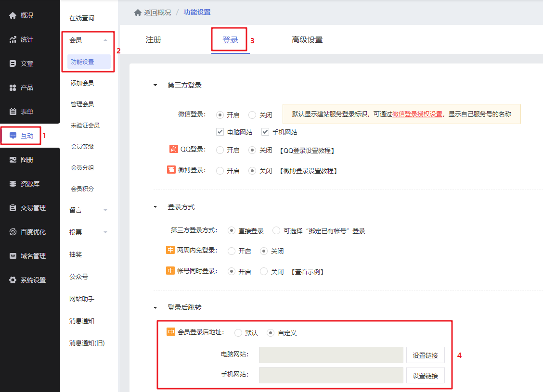Viewport: 543px width, 392px height.
Task: Open the 管理会员 menu item
Action: click(x=82, y=104)
